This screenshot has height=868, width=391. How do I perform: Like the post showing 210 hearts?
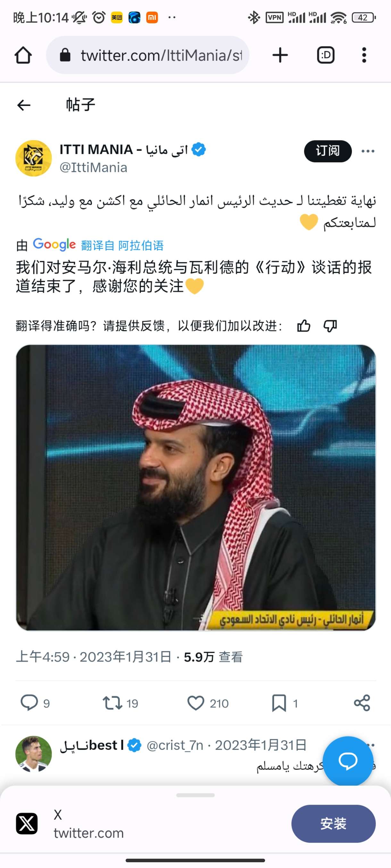(x=196, y=703)
